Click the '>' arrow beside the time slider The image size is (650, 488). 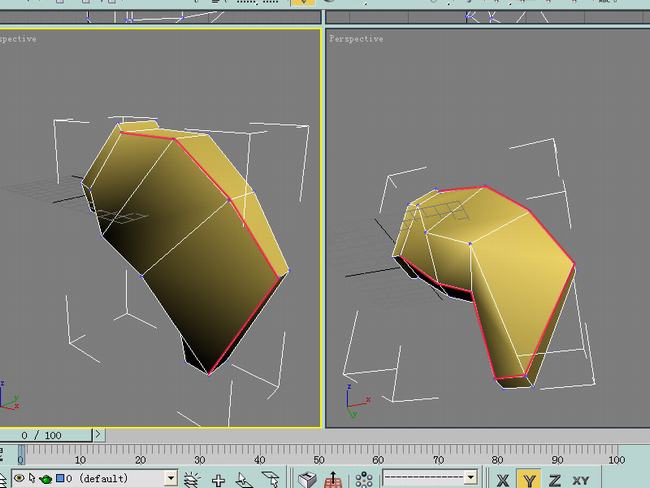coord(98,435)
